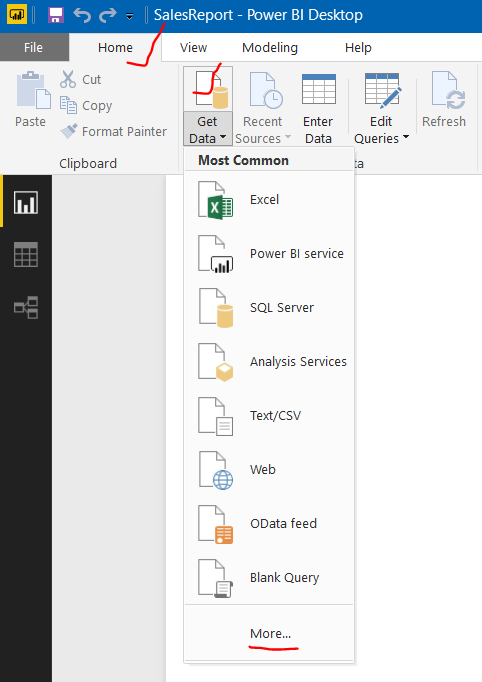Click the SQL Server database icon
The width and height of the screenshot is (482, 682).
216,308
